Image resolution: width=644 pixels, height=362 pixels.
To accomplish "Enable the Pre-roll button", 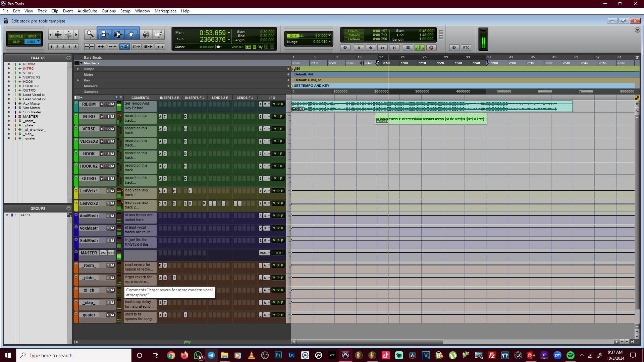I will tap(354, 31).
